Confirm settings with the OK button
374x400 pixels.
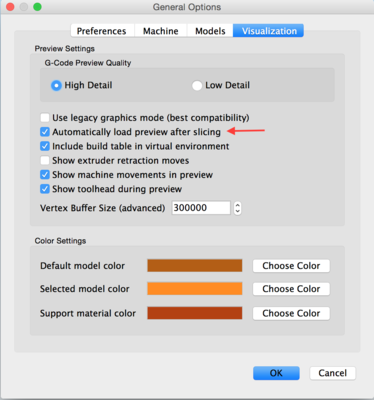coord(276,373)
